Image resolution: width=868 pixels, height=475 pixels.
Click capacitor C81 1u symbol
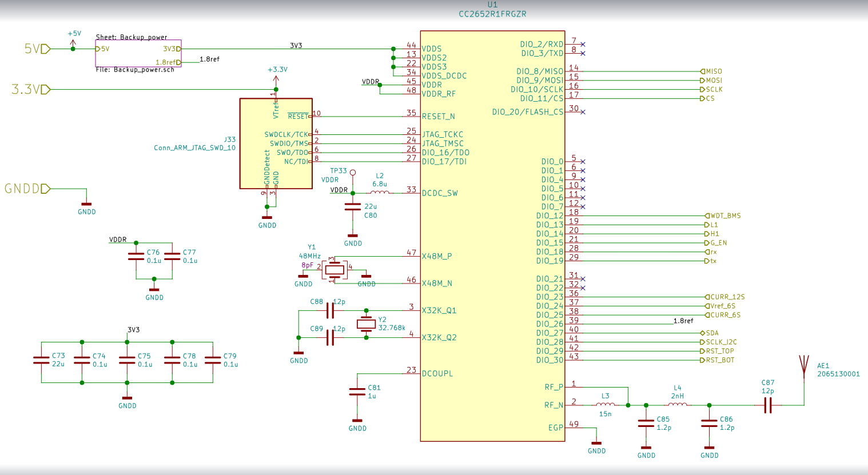coord(357,392)
